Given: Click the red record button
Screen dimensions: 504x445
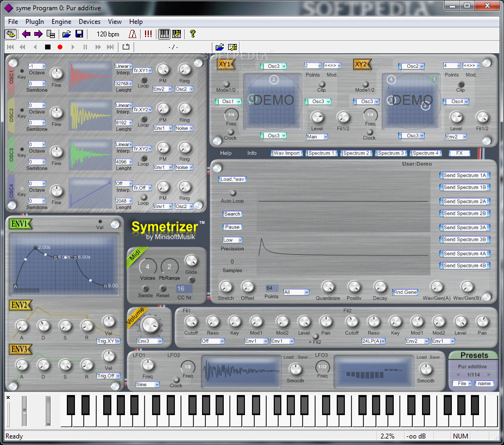Looking at the screenshot, I should (x=60, y=47).
